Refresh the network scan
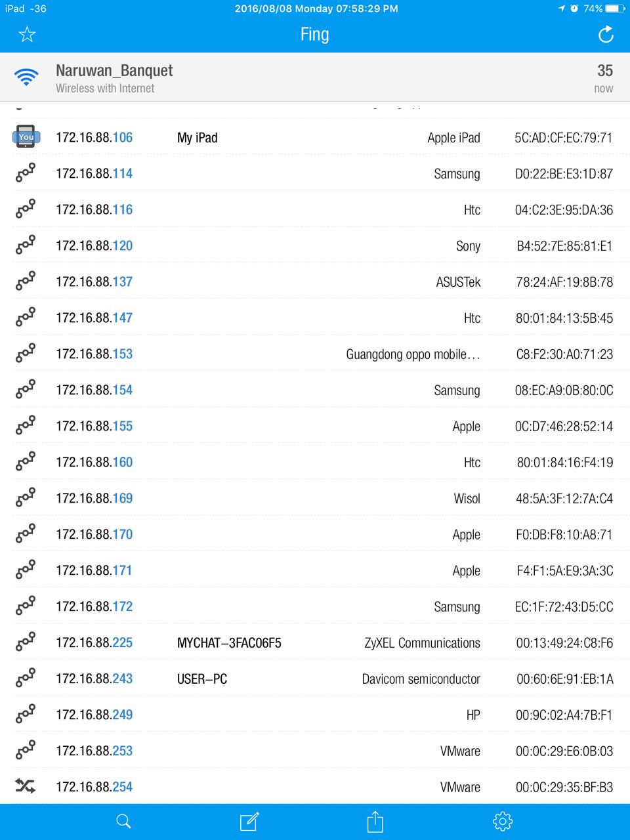The image size is (630, 840). (606, 34)
